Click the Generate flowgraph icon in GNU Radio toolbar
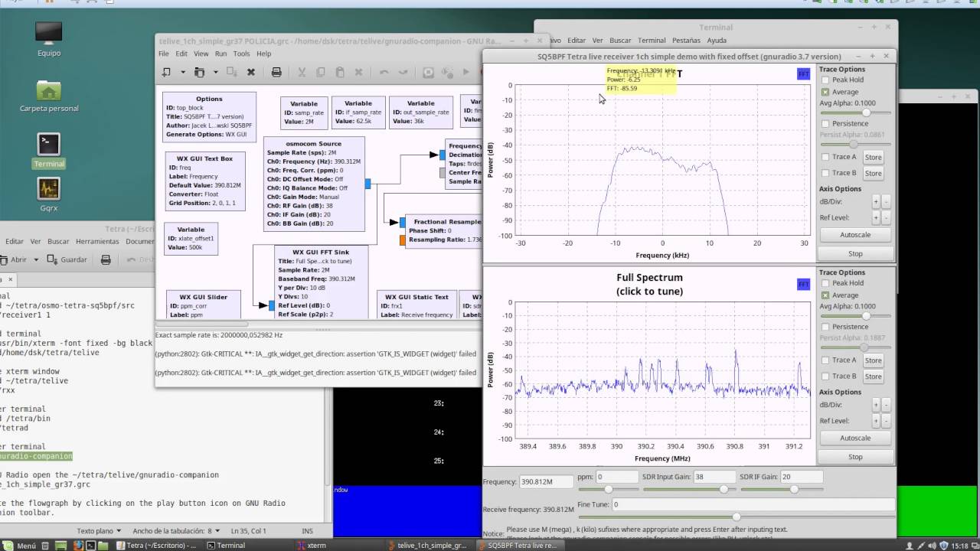The height and width of the screenshot is (551, 980). (x=447, y=72)
